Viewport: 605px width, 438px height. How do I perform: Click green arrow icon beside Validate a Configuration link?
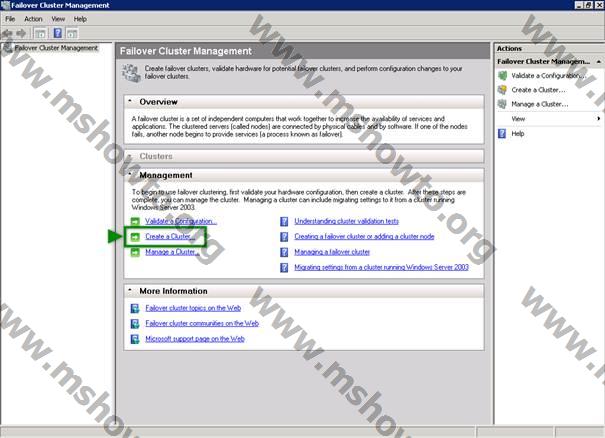(135, 221)
